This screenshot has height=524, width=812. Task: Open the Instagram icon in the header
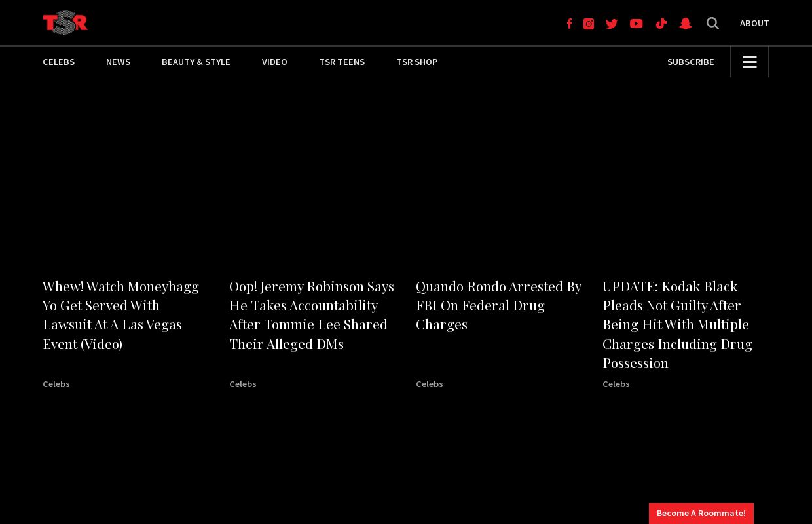click(589, 24)
